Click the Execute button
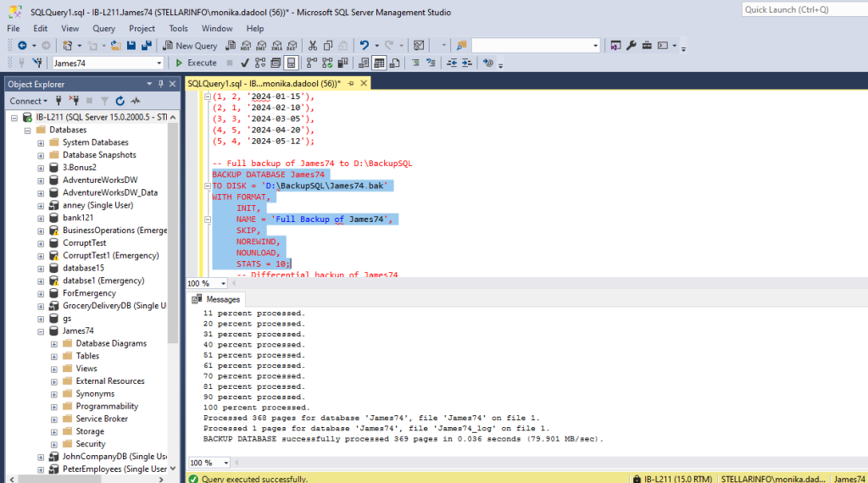The width and height of the screenshot is (868, 483). point(196,63)
